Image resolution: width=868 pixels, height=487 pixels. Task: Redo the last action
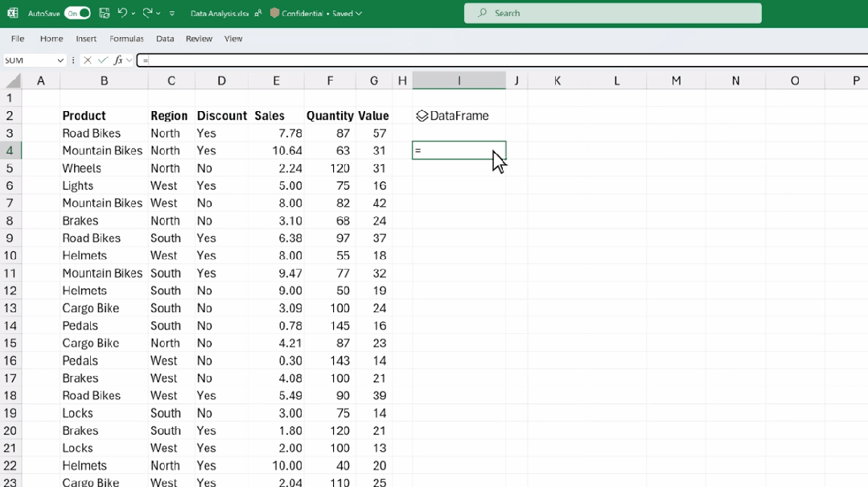[x=147, y=13]
